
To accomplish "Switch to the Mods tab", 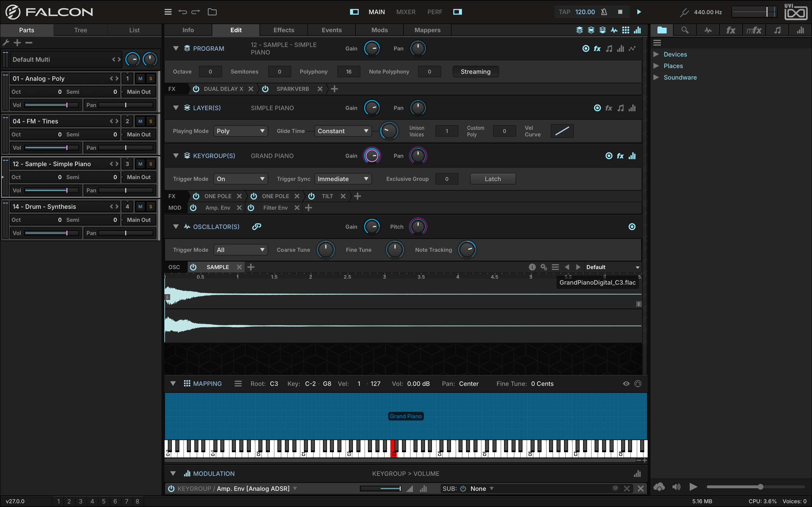I will (379, 30).
